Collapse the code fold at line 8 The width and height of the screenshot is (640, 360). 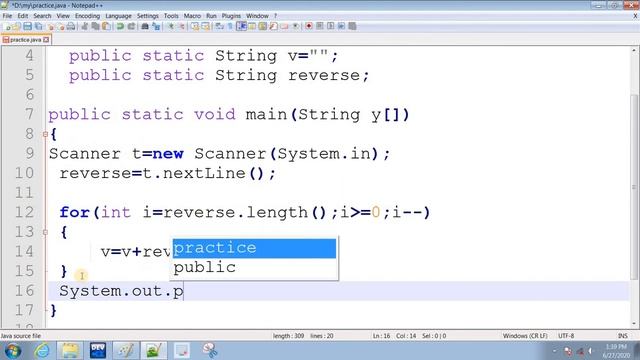45,134
